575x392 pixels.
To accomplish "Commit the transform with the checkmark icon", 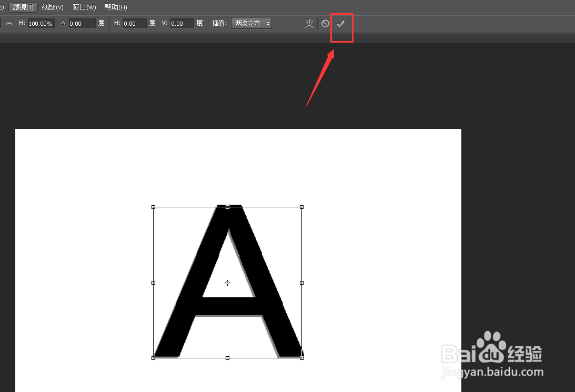I will pos(341,23).
